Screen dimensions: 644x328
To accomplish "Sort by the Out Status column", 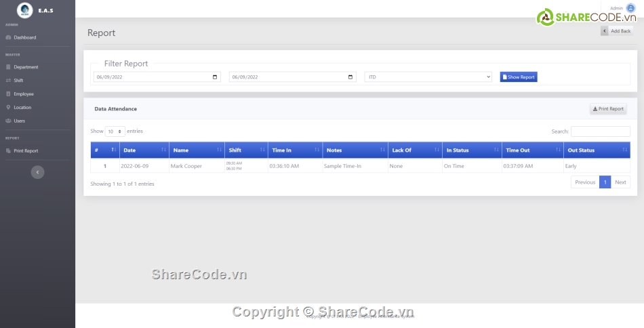I will click(625, 150).
